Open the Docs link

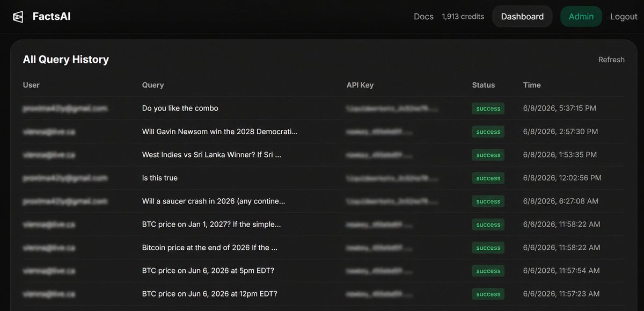tap(423, 17)
